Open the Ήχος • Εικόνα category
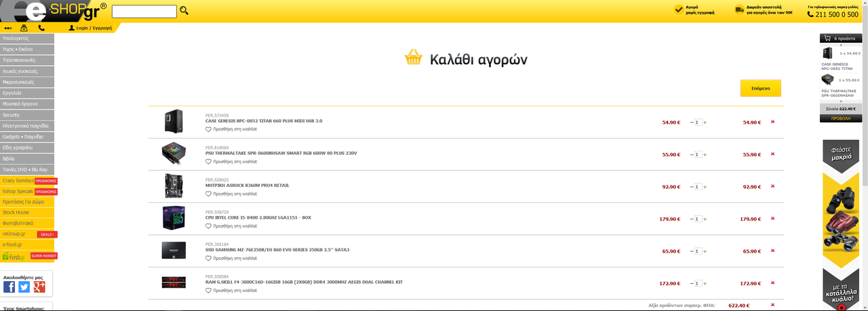 (x=27, y=50)
